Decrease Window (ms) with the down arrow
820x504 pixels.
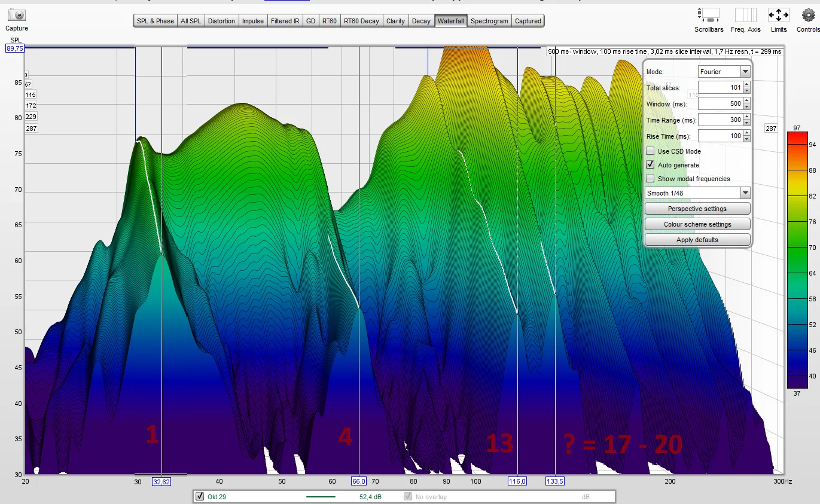pyautogui.click(x=746, y=107)
